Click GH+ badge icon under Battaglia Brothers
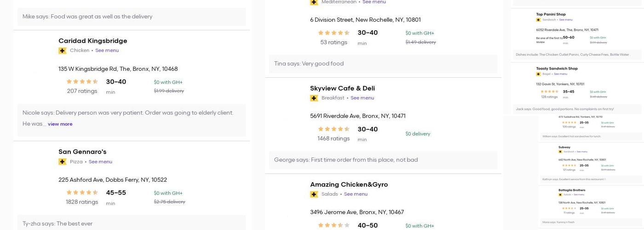 pos(561,195)
